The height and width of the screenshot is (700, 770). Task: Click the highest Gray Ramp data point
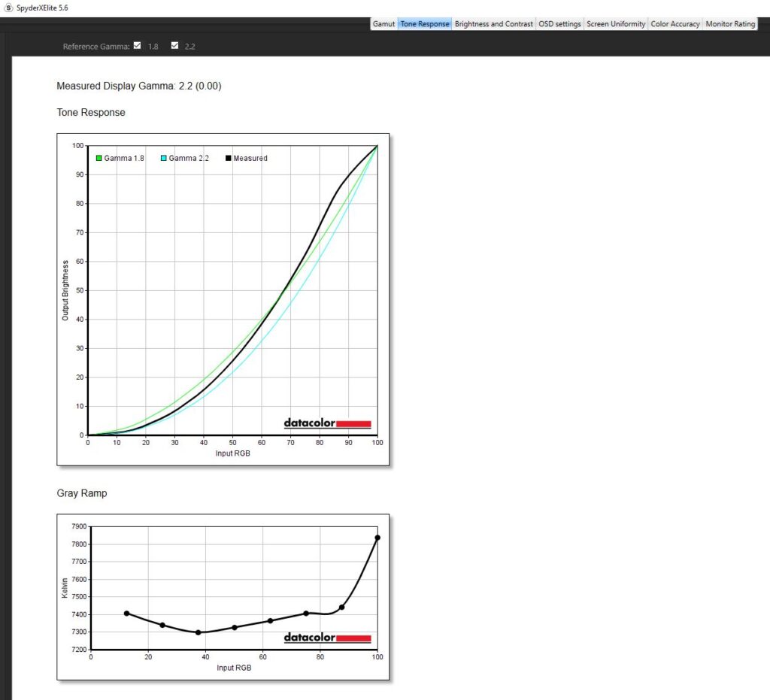[x=377, y=538]
